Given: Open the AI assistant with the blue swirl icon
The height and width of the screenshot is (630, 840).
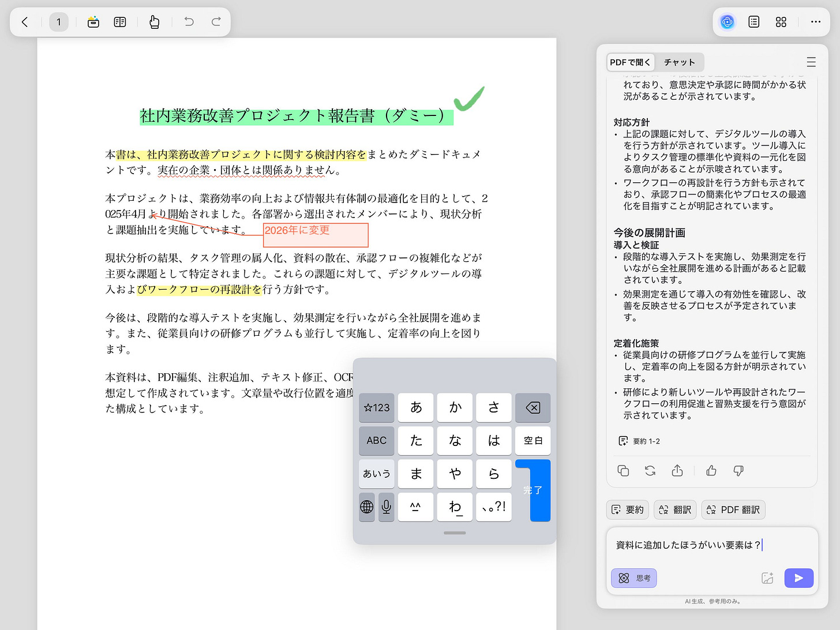Looking at the screenshot, I should click(727, 22).
